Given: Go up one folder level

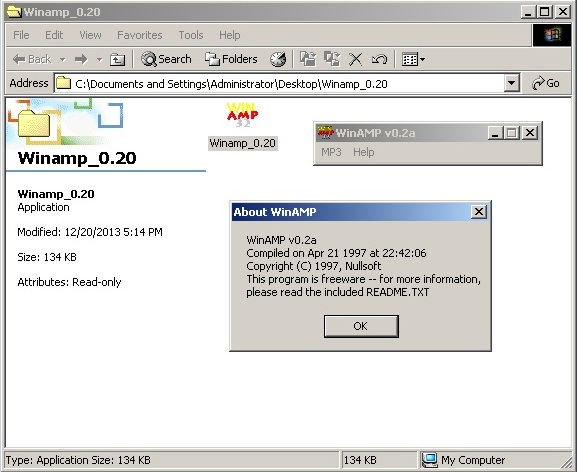Looking at the screenshot, I should (x=117, y=59).
